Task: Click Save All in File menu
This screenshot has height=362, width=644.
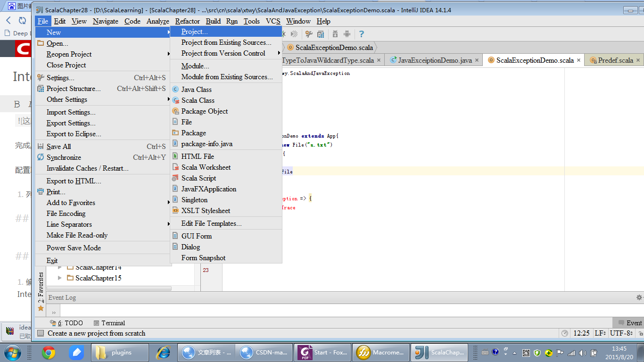Action: coord(103,147)
